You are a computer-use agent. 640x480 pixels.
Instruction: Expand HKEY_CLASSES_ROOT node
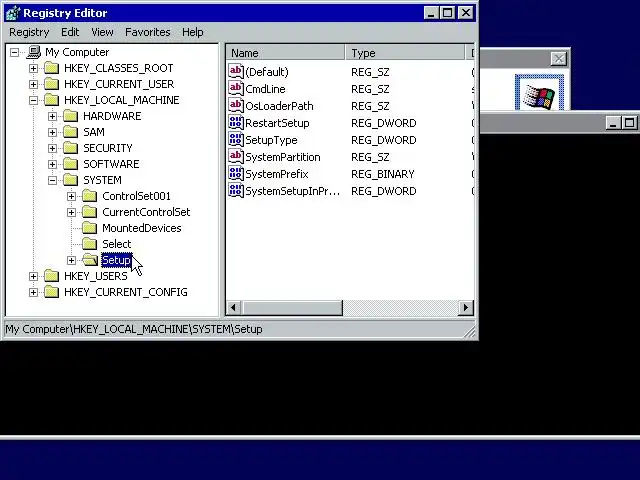point(33,68)
